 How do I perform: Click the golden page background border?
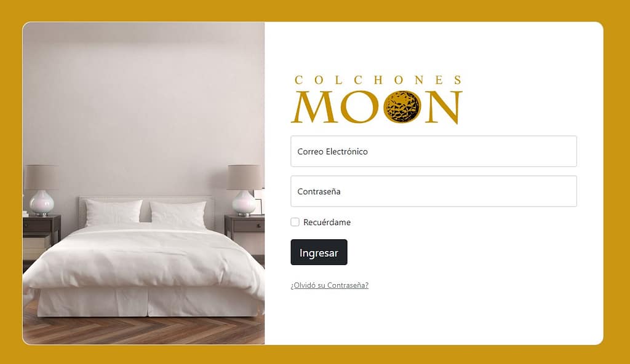(x=315, y=10)
